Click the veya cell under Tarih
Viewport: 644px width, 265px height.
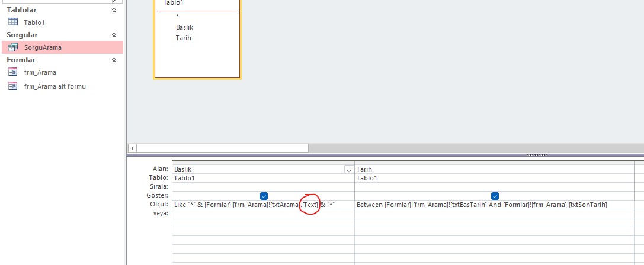(x=494, y=214)
